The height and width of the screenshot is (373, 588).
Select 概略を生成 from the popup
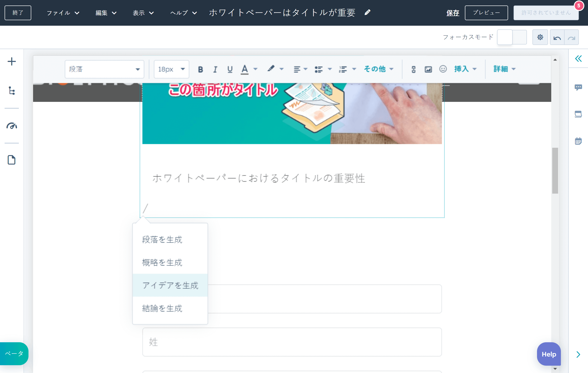pos(170,262)
